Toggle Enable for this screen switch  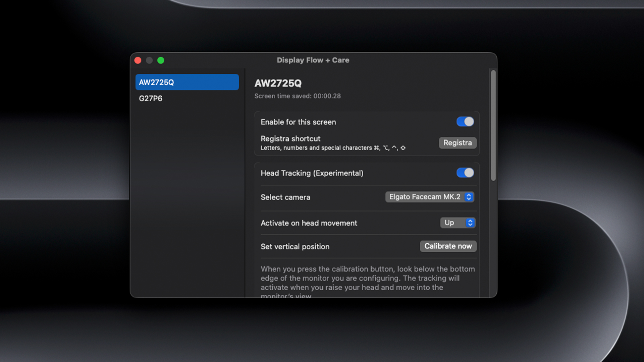click(465, 122)
